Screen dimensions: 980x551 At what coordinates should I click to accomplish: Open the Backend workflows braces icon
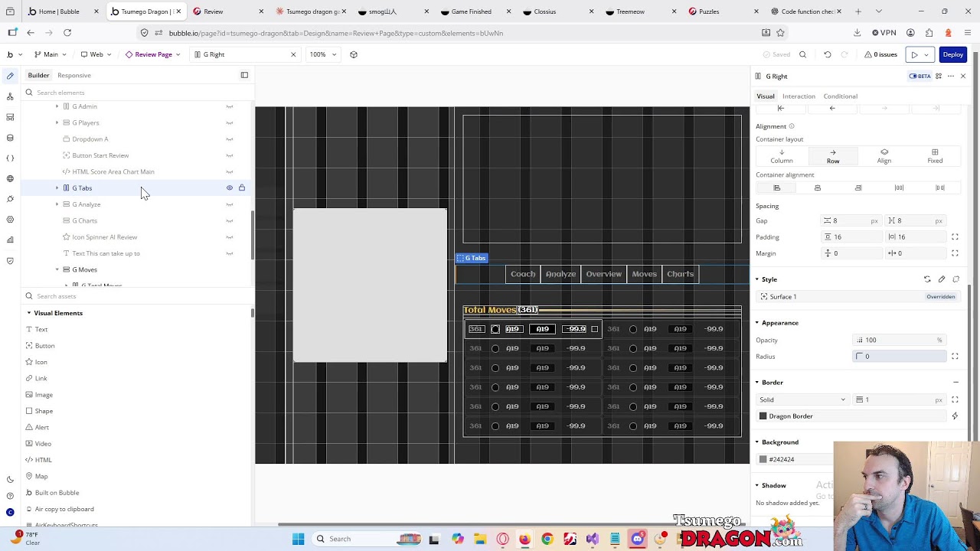(10, 158)
